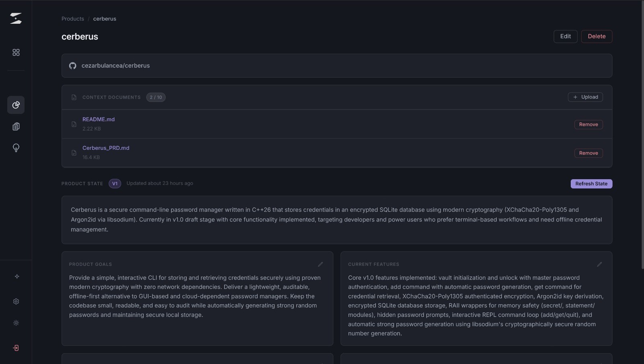Click the V1 product state badge
644x364 pixels.
[x=115, y=184]
